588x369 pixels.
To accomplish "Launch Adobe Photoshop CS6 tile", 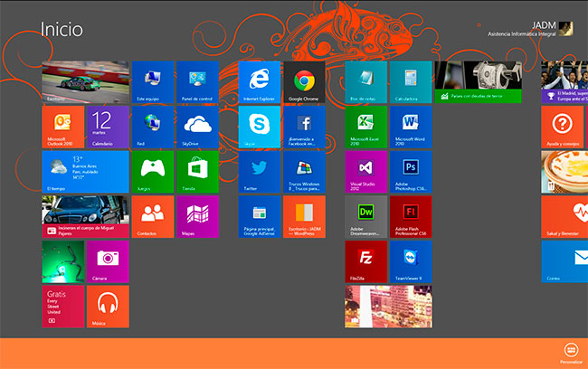I will [x=411, y=172].
